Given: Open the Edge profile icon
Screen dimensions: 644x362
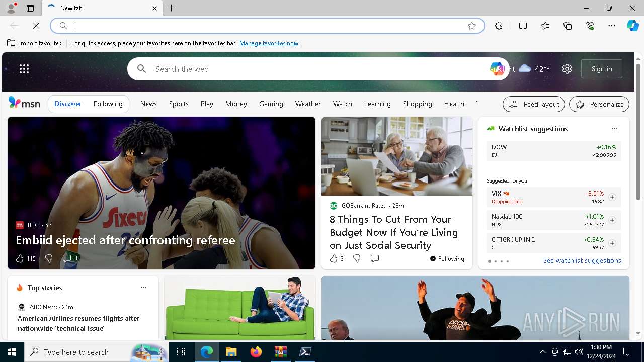Looking at the screenshot, I should [x=11, y=8].
